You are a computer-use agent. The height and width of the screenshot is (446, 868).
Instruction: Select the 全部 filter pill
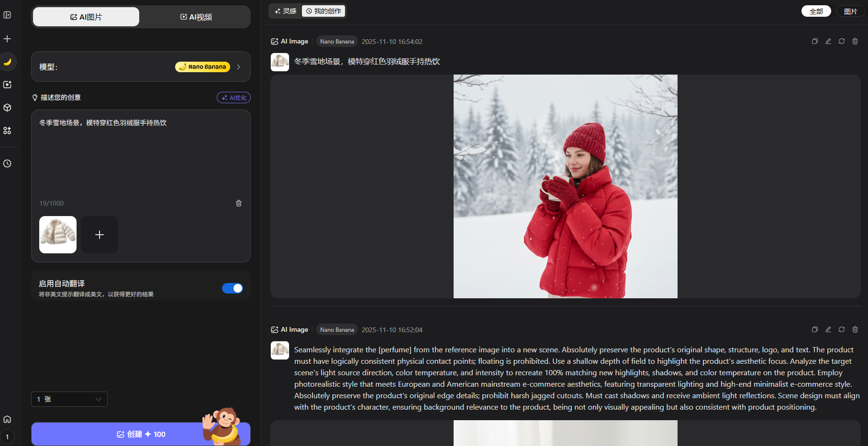point(816,11)
